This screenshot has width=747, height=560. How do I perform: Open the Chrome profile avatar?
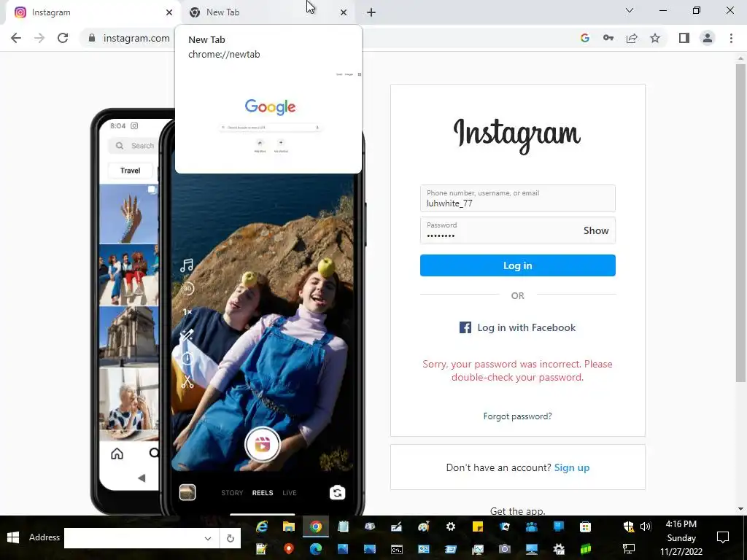pyautogui.click(x=708, y=38)
